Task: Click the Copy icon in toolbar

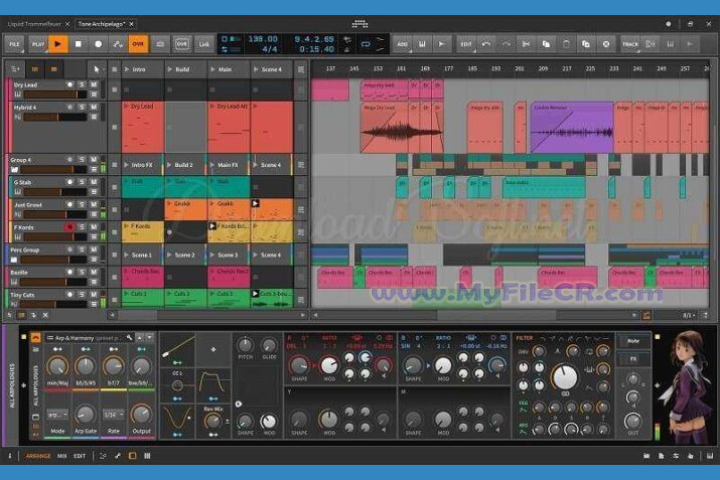Action: click(546, 44)
